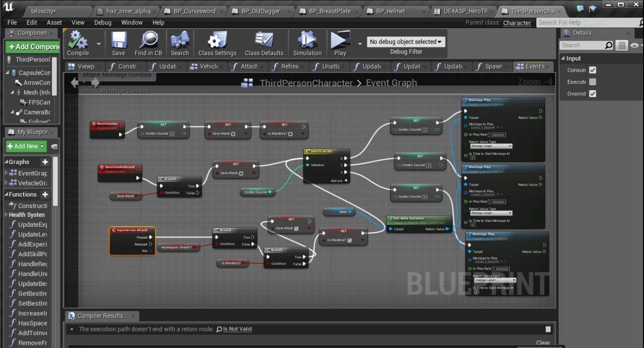Expand the EventGraph tree item
644x348 pixels.
6,173
